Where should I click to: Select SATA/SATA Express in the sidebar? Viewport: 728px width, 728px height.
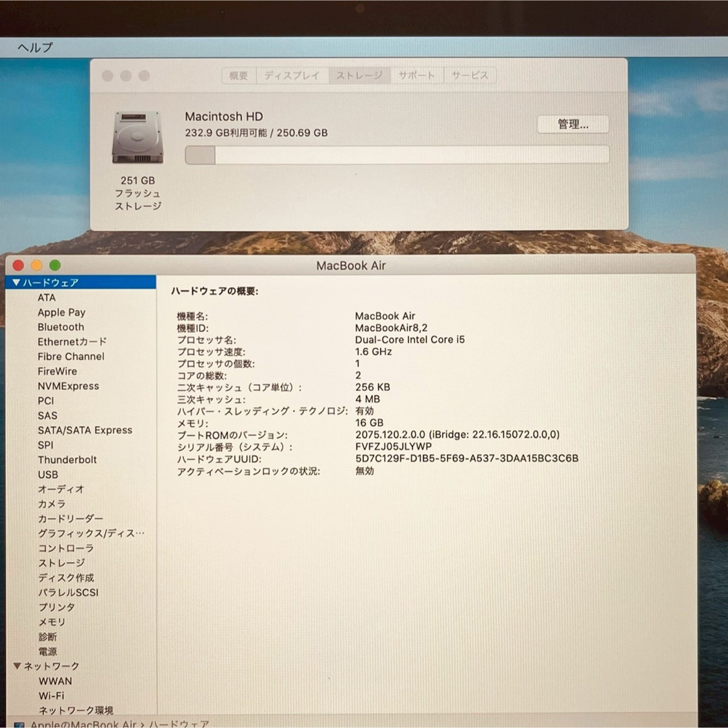coord(85,430)
